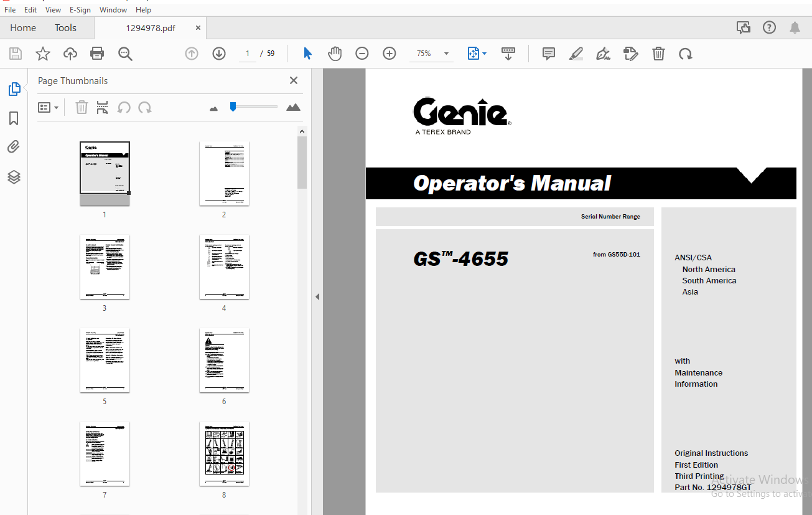Print the document with the printer icon

point(97,54)
